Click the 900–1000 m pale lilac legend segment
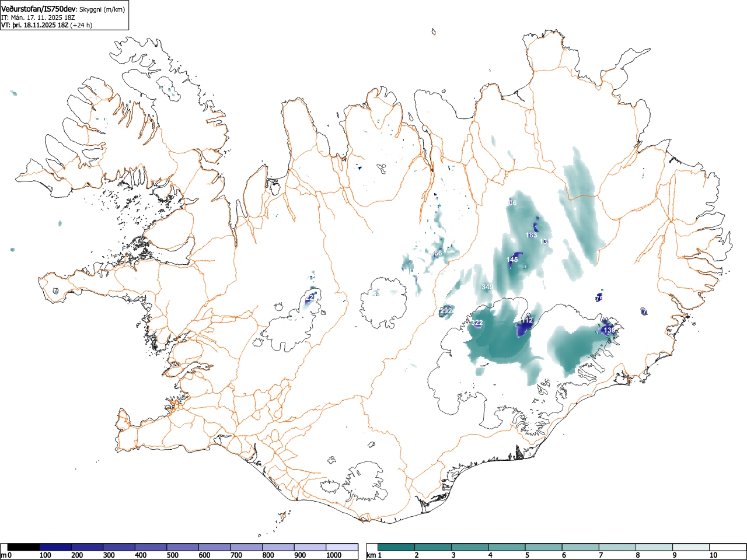The width and height of the screenshot is (747, 560). 310,547
